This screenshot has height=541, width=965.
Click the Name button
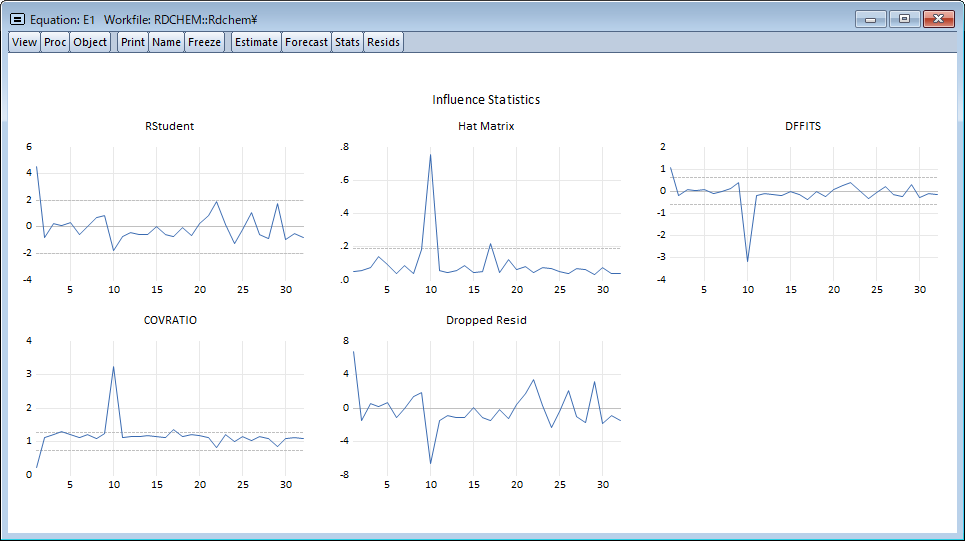(167, 42)
